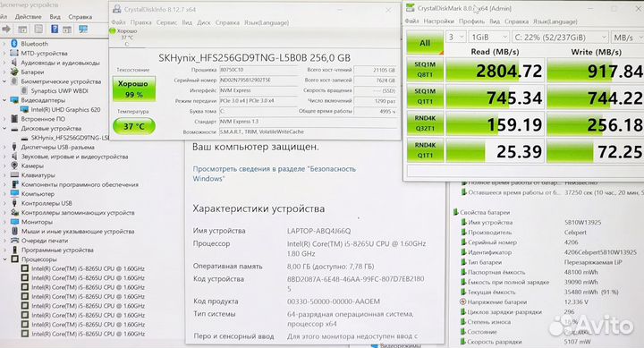The height and width of the screenshot is (348, 644).
Task: Run the RND4K Q32T1 test button
Action: click(425, 123)
